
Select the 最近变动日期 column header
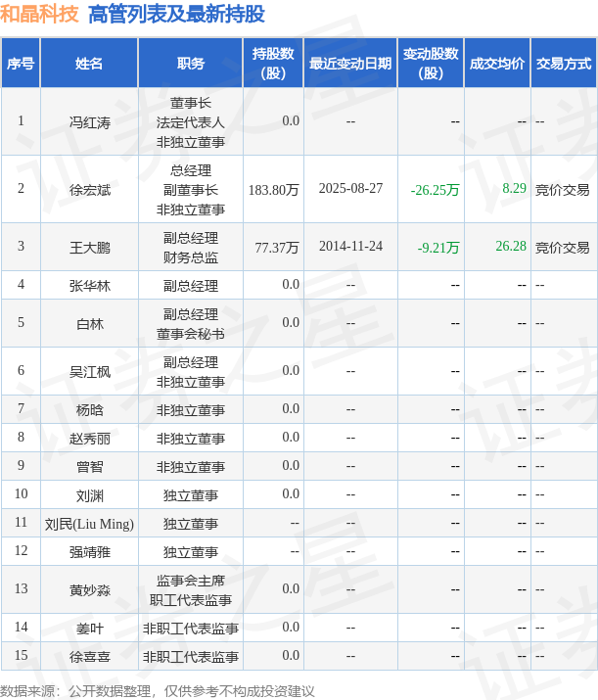(350, 64)
